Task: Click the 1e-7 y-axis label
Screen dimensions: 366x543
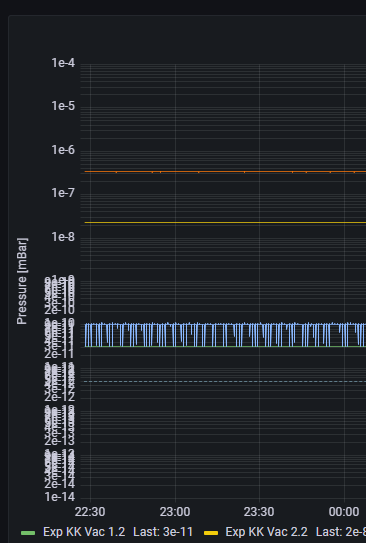Action: (63, 193)
